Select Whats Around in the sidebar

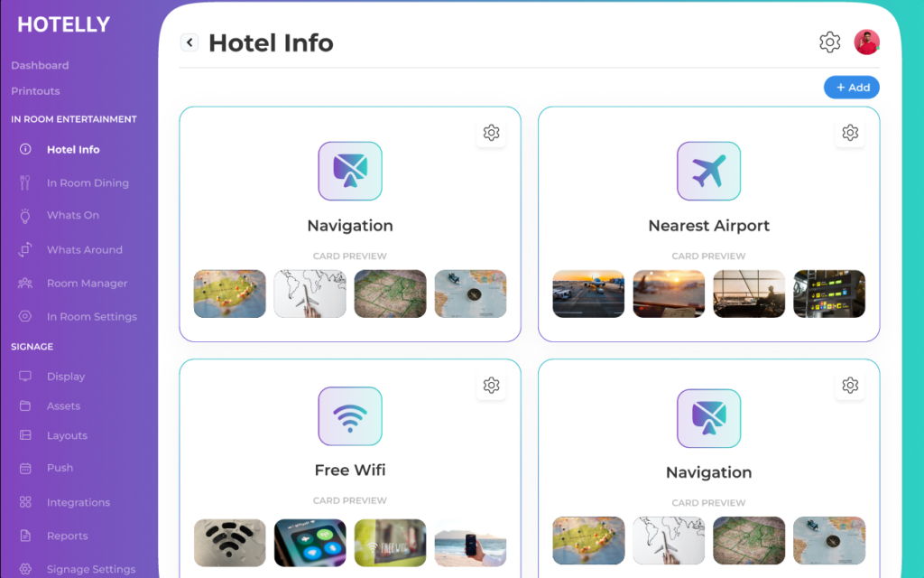click(x=84, y=250)
